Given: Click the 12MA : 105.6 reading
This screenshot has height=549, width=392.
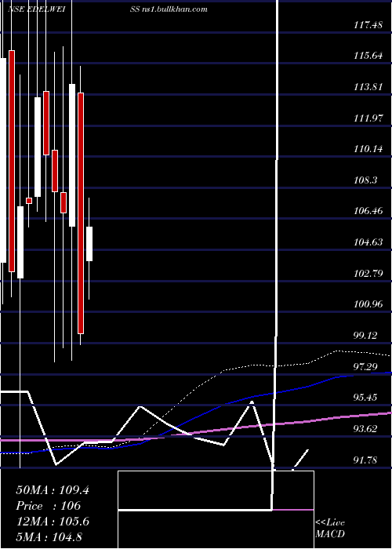Looking at the screenshot, I should (53, 522).
